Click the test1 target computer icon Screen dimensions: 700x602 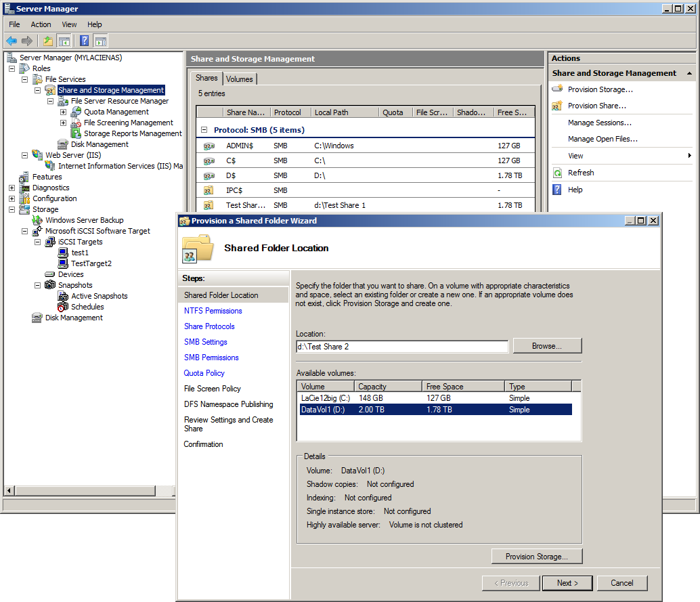tap(63, 253)
